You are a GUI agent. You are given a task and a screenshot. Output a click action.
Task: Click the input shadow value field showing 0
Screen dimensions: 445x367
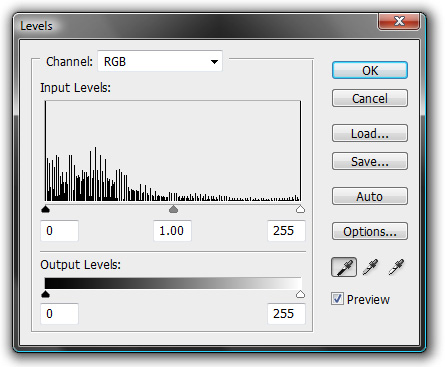(x=59, y=230)
